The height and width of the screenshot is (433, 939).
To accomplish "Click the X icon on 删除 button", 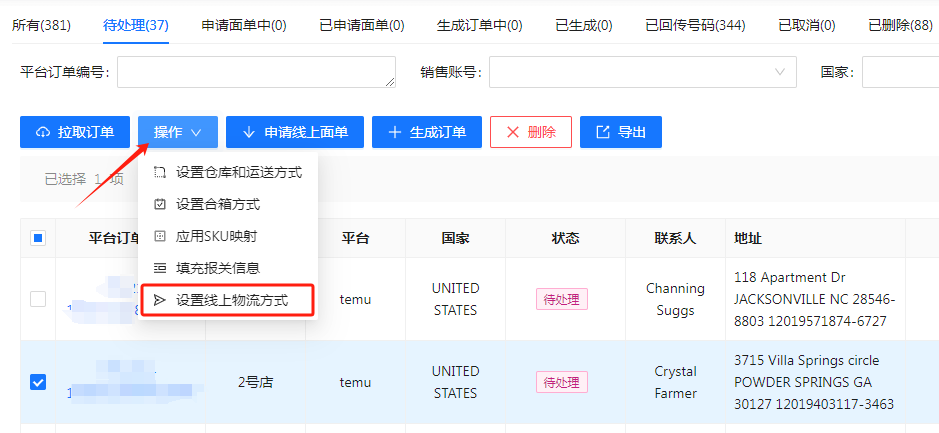I will click(x=513, y=132).
